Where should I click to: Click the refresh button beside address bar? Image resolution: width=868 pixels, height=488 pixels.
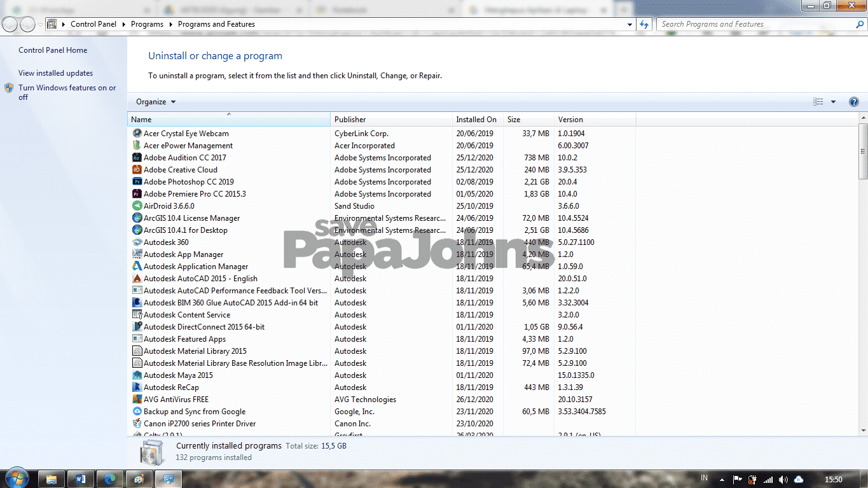(644, 24)
